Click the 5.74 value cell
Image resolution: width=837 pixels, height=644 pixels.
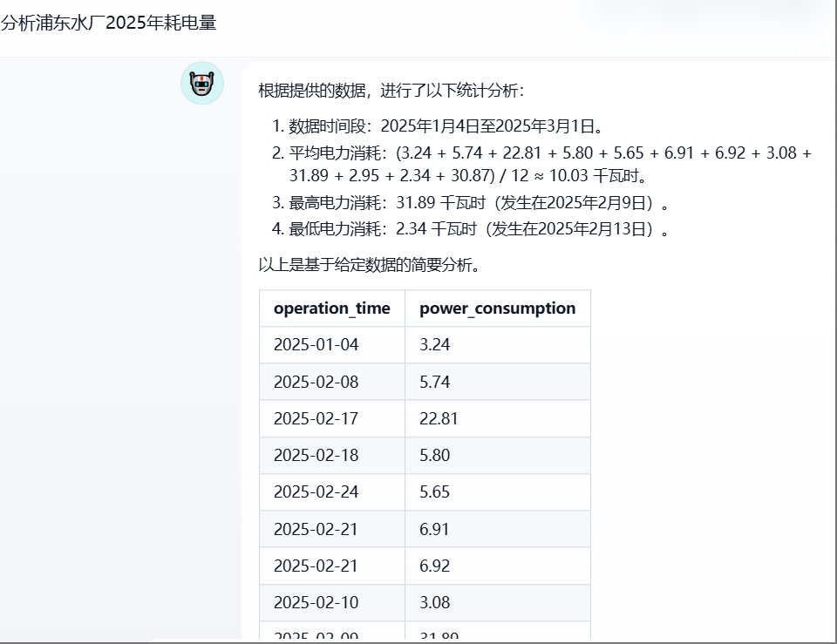point(434,382)
